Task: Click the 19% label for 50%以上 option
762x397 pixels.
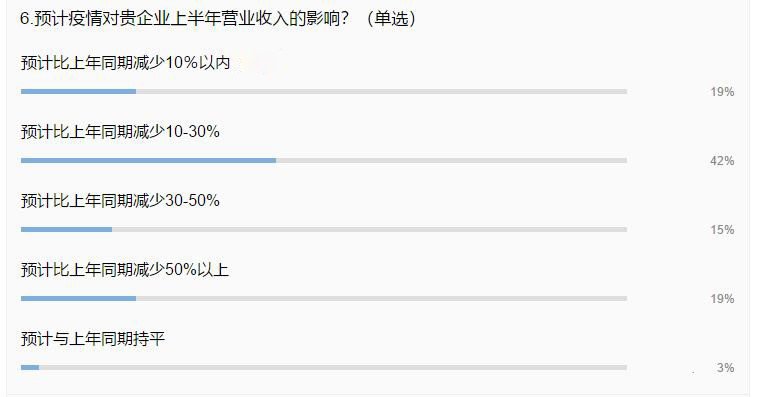Action: 722,299
